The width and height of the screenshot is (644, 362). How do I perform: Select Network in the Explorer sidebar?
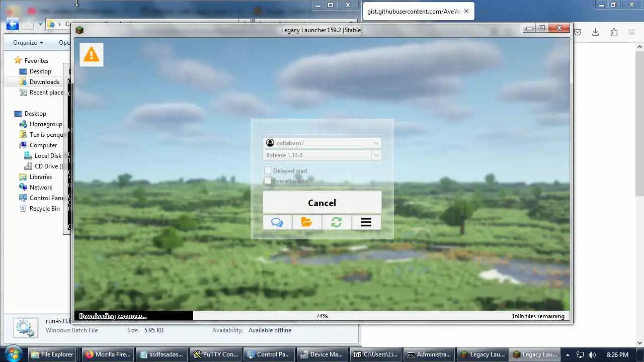pos(41,187)
